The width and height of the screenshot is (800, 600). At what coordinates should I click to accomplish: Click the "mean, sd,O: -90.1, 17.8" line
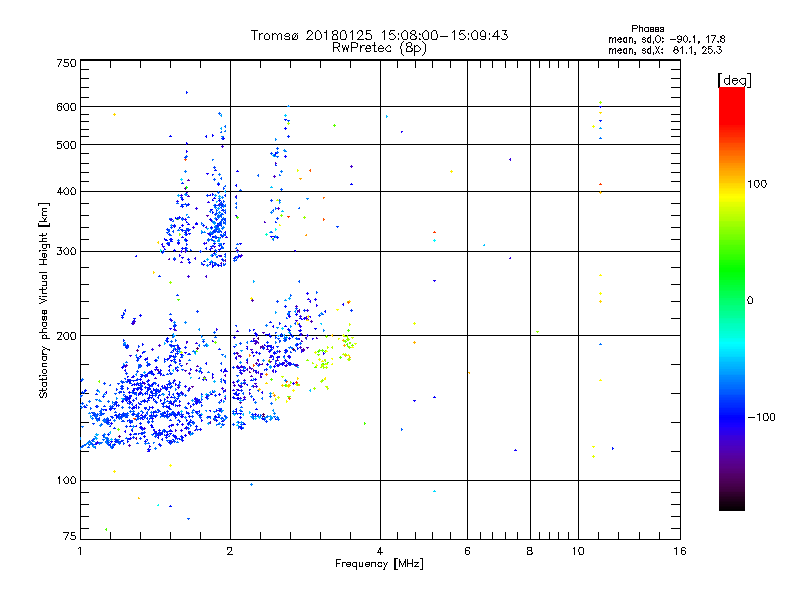click(x=666, y=39)
